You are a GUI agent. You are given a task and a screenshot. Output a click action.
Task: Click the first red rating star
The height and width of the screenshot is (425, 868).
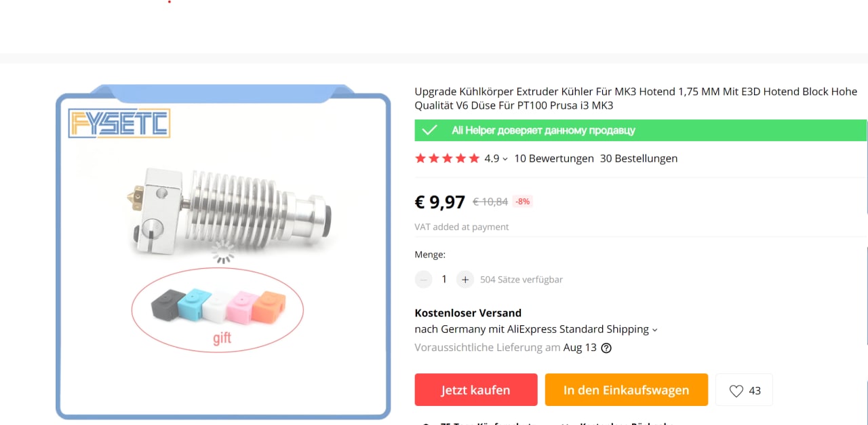coord(420,158)
